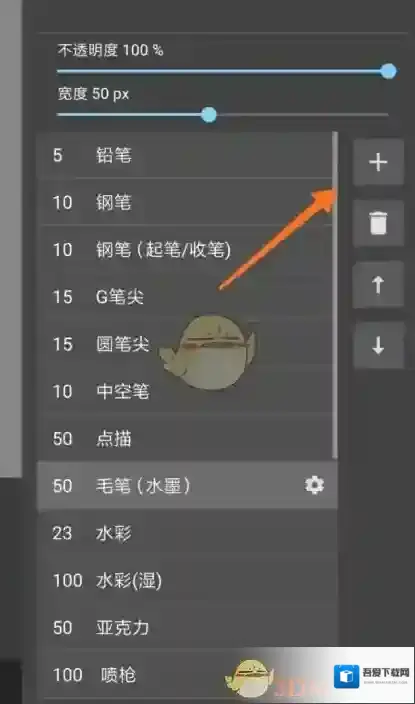The width and height of the screenshot is (415, 704).
Task: Add a new brush with plus icon
Action: [378, 162]
